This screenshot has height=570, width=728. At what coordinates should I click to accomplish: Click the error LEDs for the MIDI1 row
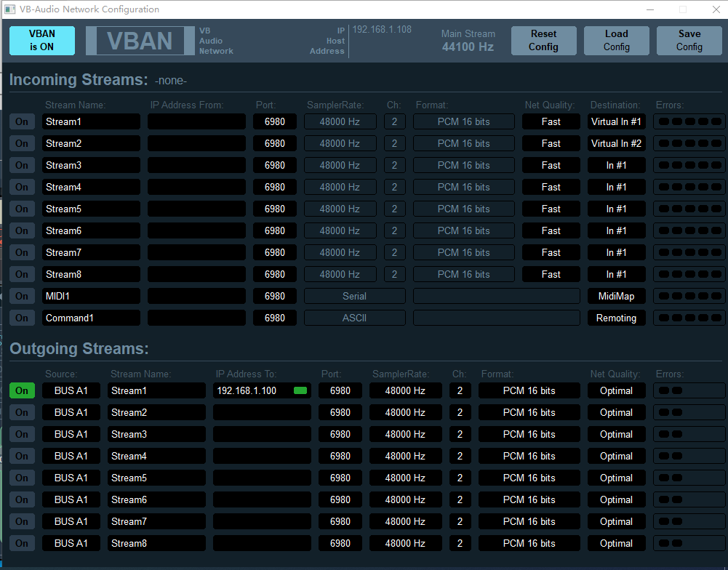[x=689, y=296]
